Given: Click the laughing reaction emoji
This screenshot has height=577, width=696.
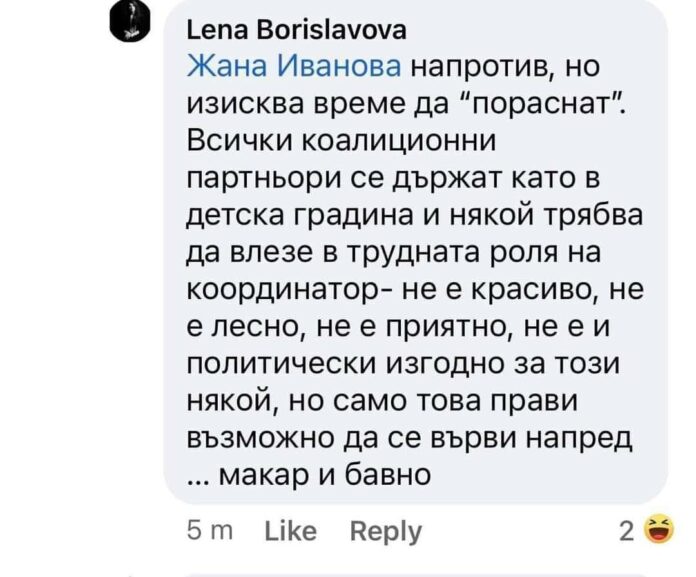Looking at the screenshot, I should (x=657, y=530).
